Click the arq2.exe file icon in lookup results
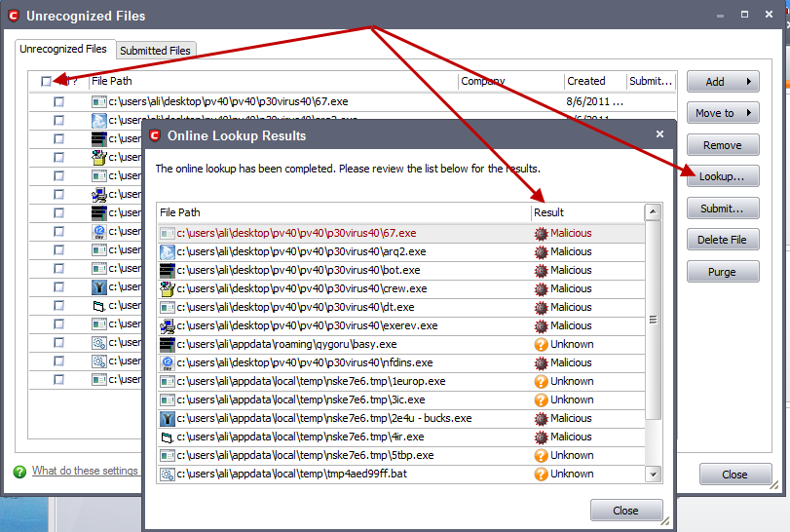This screenshot has width=790, height=532. coord(167,252)
